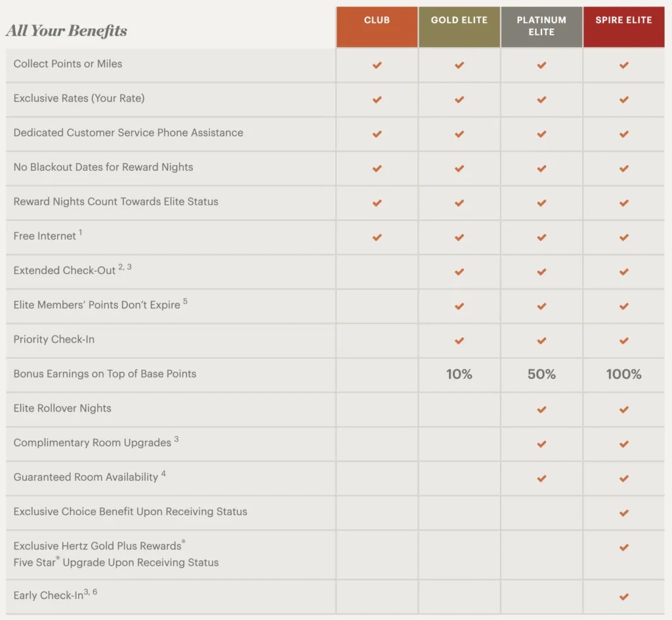This screenshot has width=672, height=620.
Task: Select the Platinum Elite column header
Action: click(541, 26)
